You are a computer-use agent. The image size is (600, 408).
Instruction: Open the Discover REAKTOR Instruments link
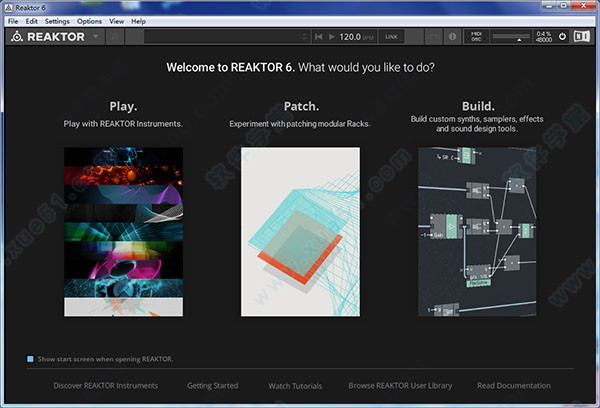106,386
